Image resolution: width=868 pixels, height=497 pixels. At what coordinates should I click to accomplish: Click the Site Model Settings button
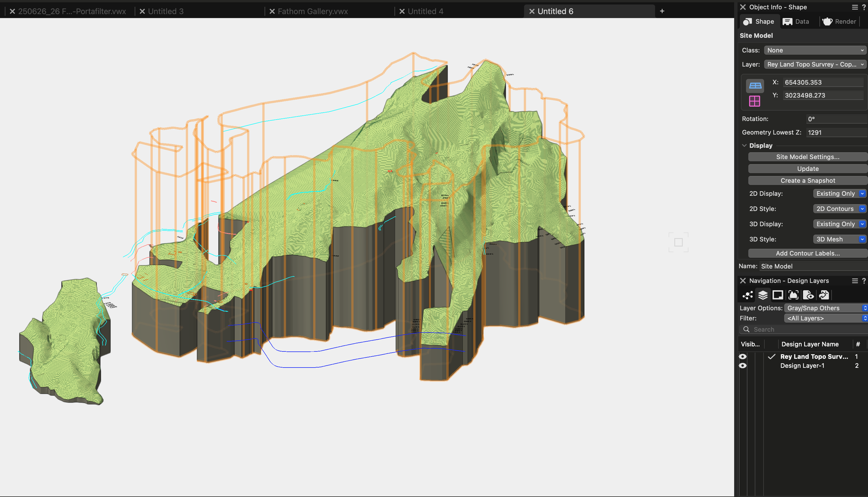tap(807, 157)
